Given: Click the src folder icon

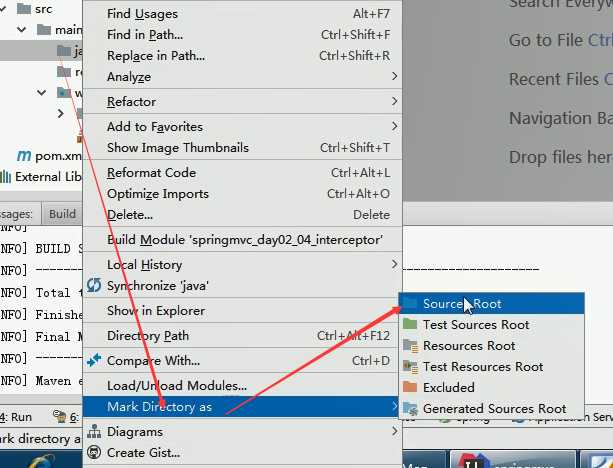Looking at the screenshot, I should coord(24,9).
